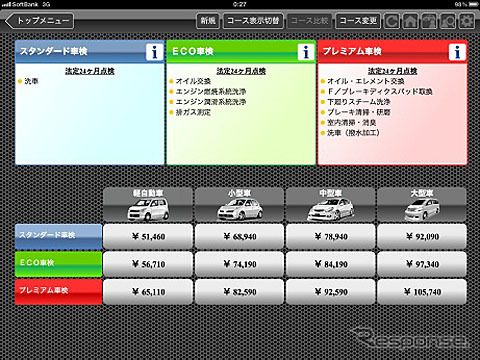This screenshot has height=360, width=480.
Task: Pick the ¥ 105,740 price
Action: point(422,292)
